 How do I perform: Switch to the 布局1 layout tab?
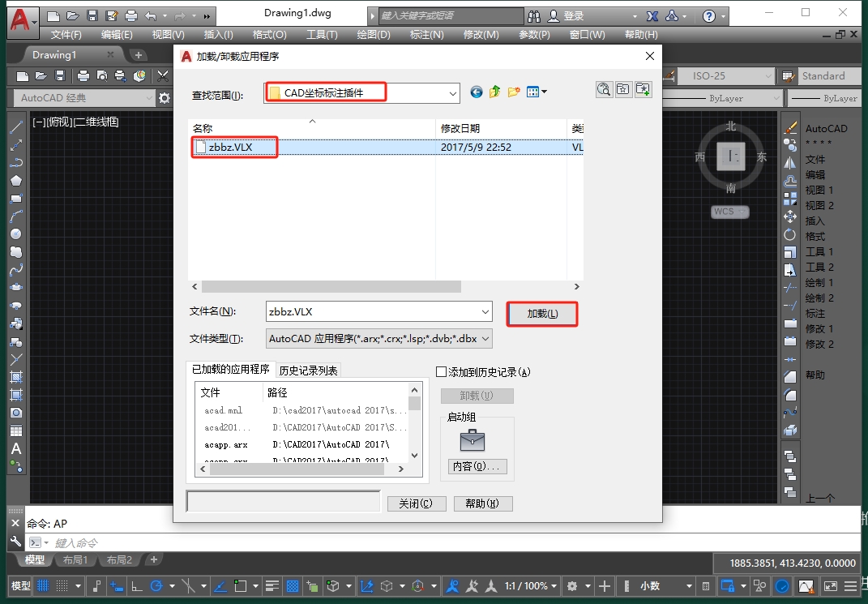tap(75, 559)
